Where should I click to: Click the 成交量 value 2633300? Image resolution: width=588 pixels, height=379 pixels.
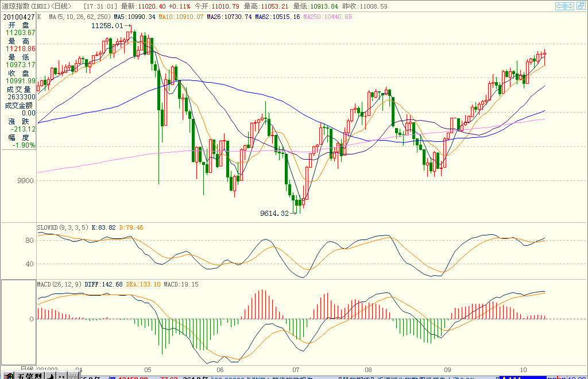coord(21,97)
